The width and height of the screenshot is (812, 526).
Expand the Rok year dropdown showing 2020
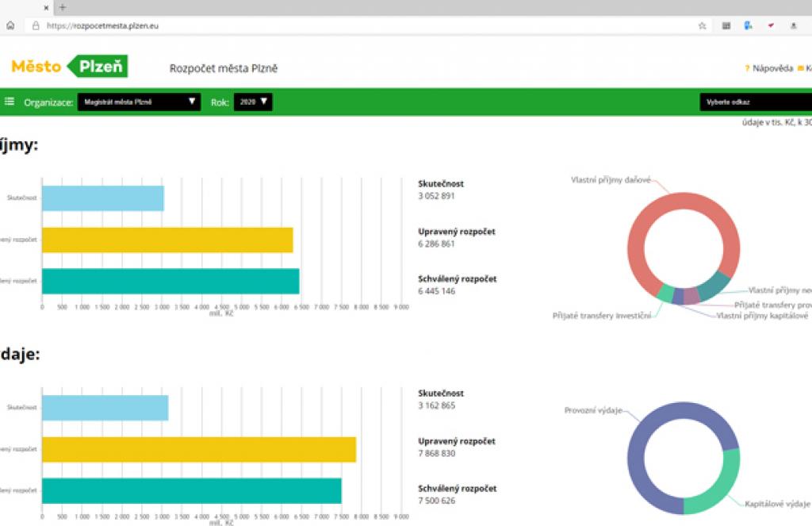coord(253,102)
